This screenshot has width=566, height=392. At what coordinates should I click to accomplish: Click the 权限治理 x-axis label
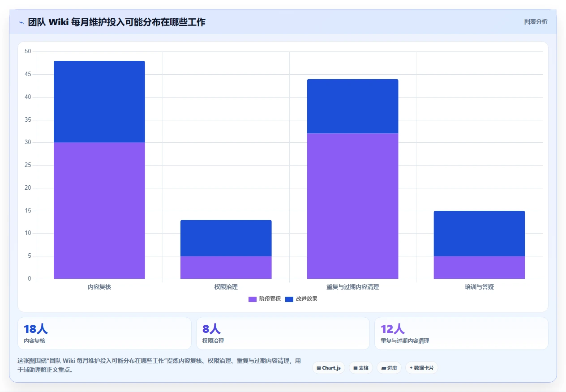pyautogui.click(x=226, y=287)
